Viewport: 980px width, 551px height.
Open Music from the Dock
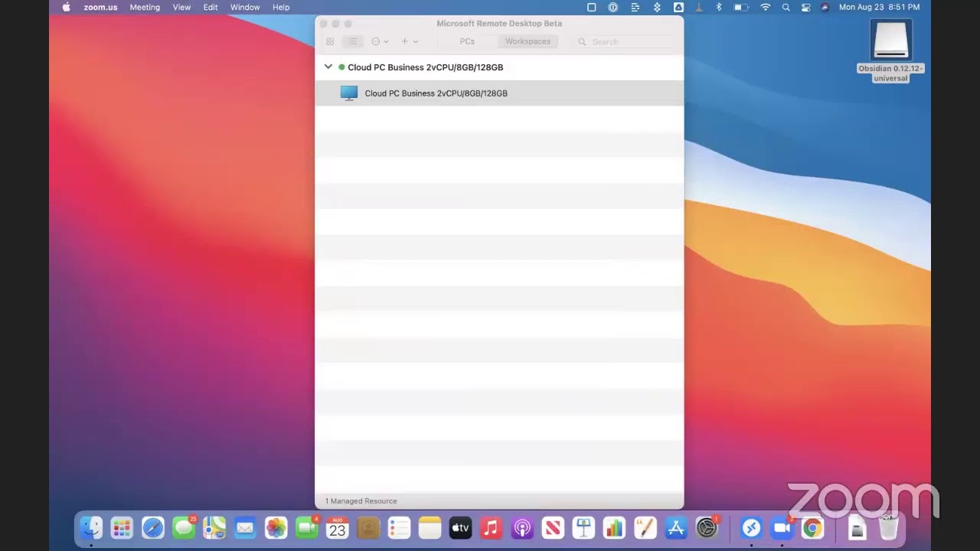tap(491, 528)
